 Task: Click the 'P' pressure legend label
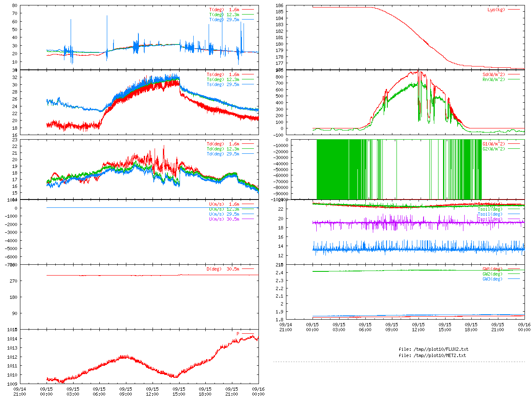238,334
